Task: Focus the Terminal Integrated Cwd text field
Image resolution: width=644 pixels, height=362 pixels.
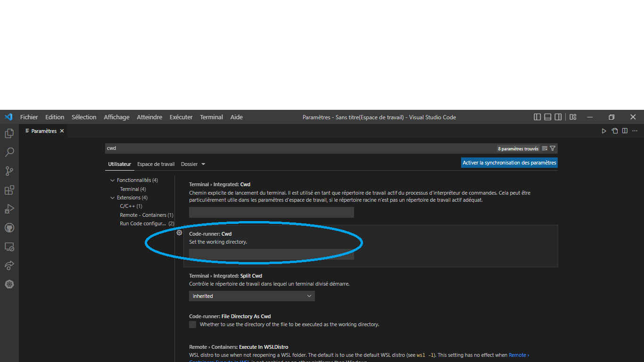Action: 271,212
